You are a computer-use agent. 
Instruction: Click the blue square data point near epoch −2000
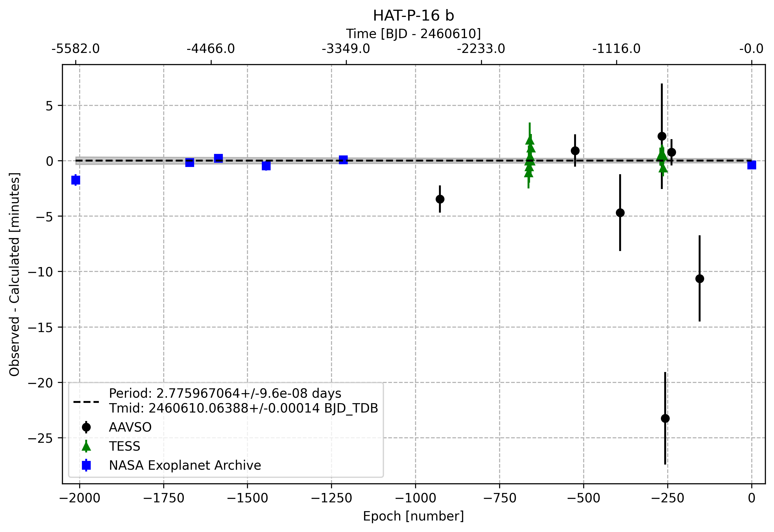[x=76, y=180]
